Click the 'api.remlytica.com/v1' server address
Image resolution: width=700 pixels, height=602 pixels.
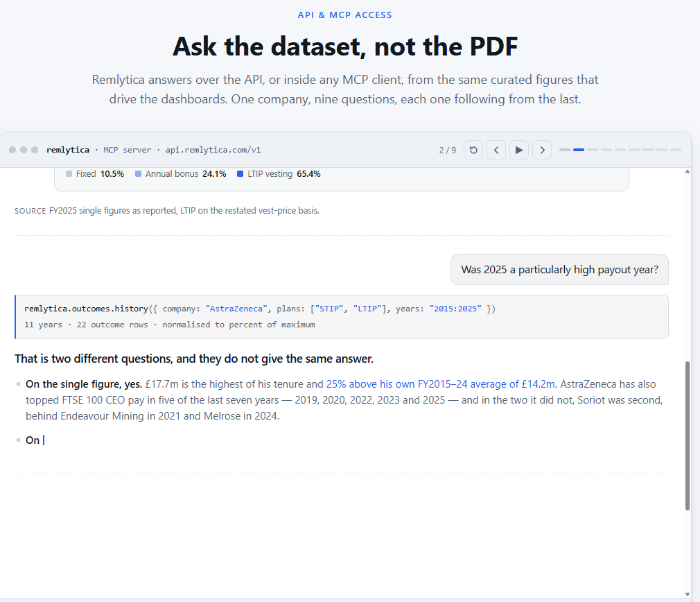(x=213, y=150)
